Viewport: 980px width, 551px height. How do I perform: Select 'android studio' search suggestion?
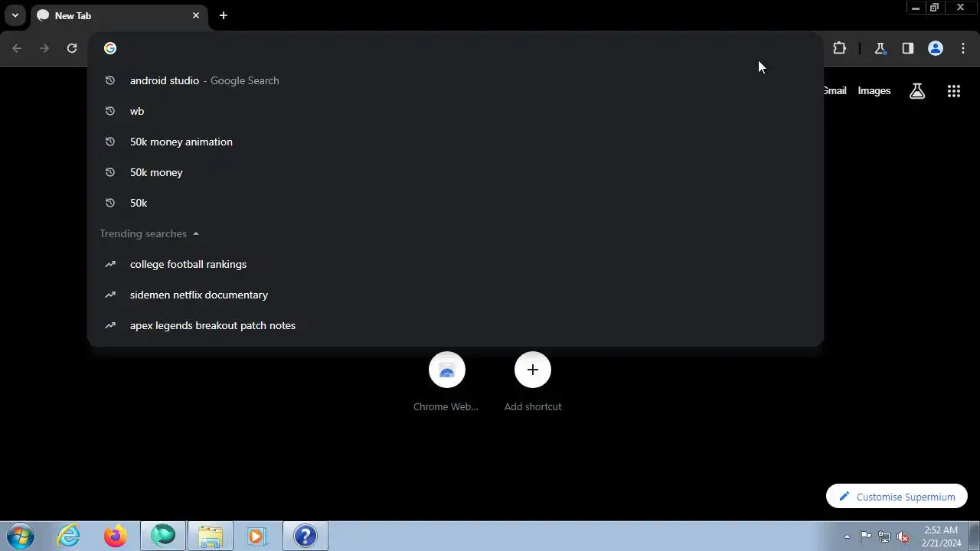(x=456, y=80)
